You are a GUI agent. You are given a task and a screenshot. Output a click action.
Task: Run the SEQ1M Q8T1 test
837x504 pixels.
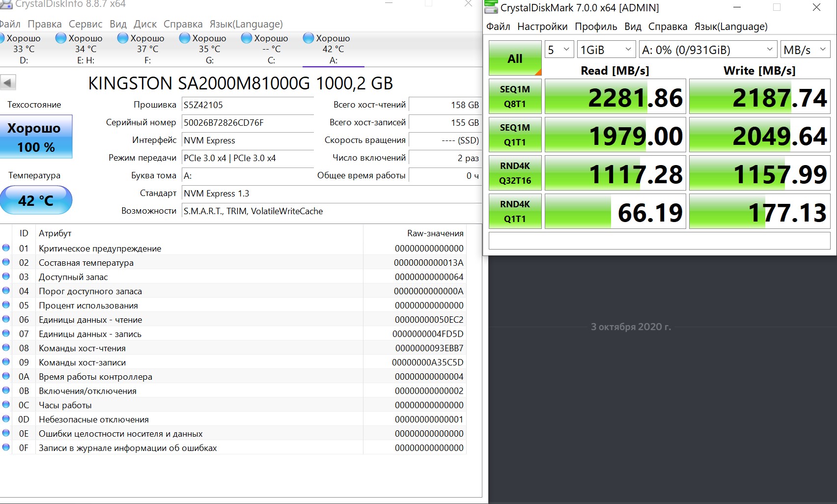[515, 96]
